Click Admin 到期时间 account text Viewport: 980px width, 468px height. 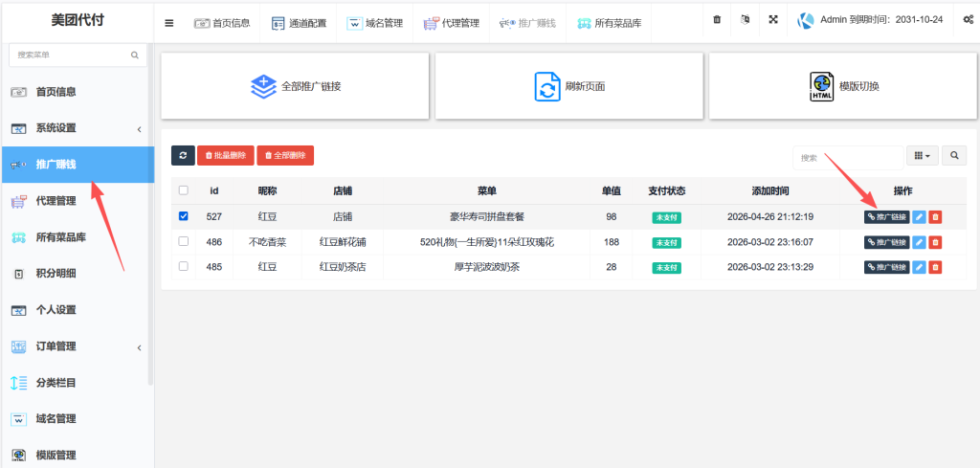point(881,21)
